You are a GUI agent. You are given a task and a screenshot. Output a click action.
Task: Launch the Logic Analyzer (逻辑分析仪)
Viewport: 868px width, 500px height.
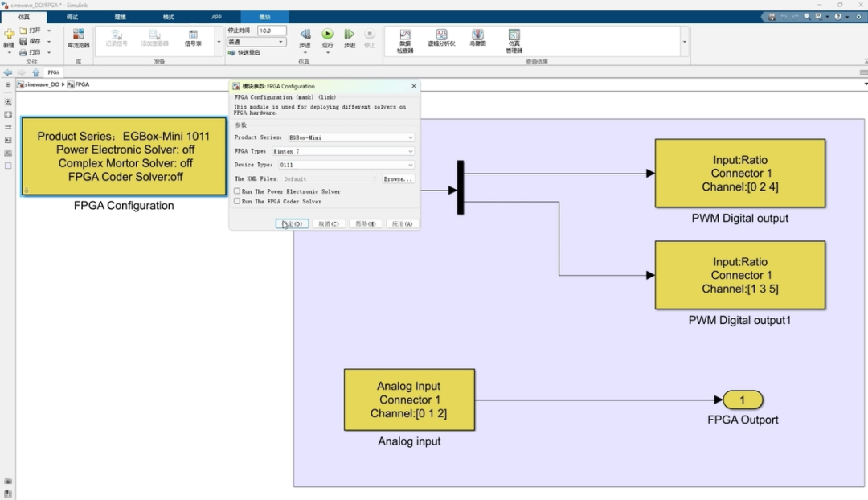coord(441,39)
